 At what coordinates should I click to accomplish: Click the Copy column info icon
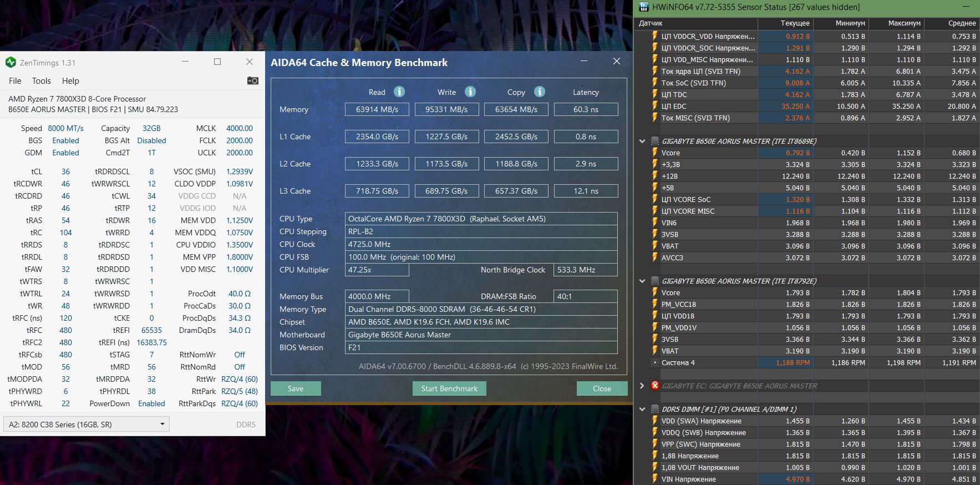click(x=539, y=92)
